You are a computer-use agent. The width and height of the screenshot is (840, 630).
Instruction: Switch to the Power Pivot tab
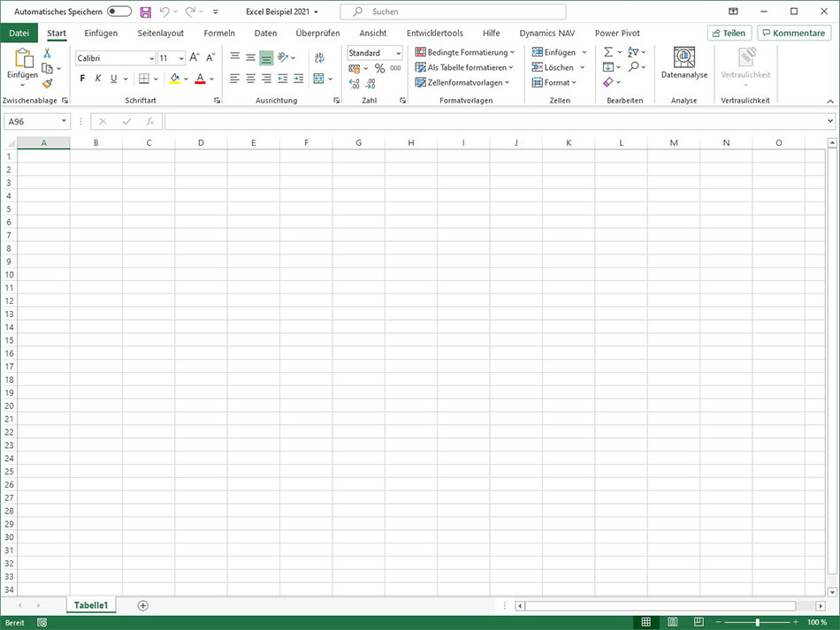(x=617, y=34)
